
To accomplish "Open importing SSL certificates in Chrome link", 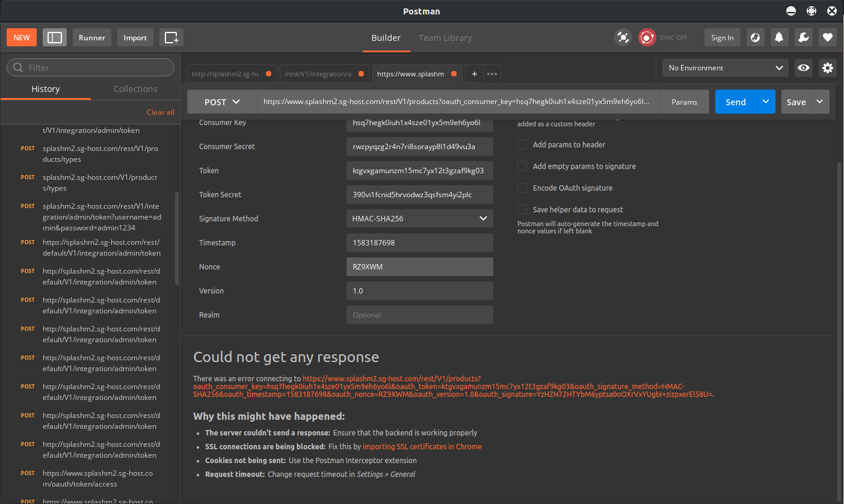I will pyautogui.click(x=422, y=446).
